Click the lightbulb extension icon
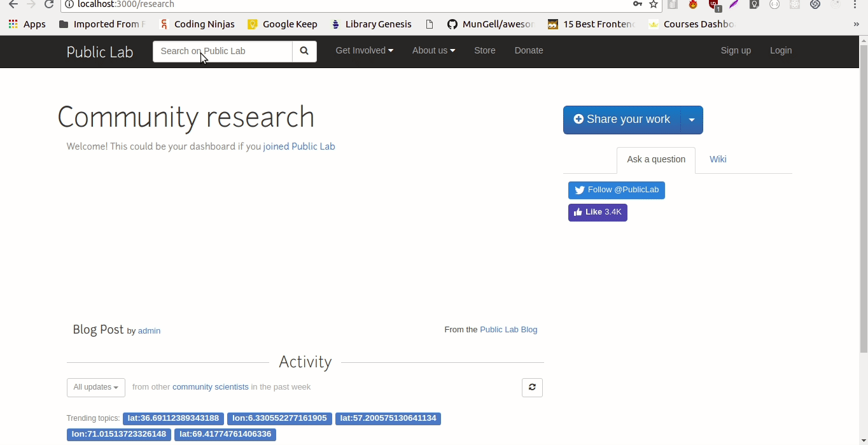The width and height of the screenshot is (868, 445). click(x=754, y=4)
